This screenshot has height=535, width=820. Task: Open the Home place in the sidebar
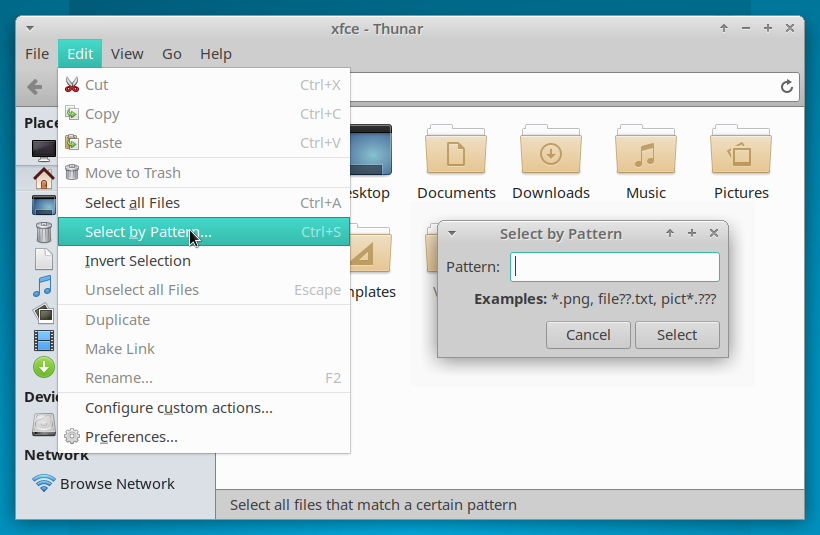tap(44, 178)
